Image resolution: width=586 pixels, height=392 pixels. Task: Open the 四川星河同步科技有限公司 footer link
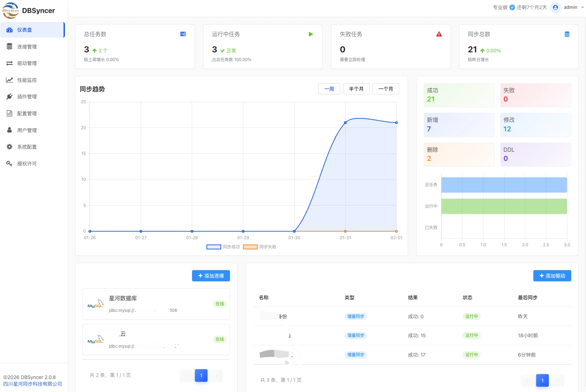pyautogui.click(x=33, y=384)
